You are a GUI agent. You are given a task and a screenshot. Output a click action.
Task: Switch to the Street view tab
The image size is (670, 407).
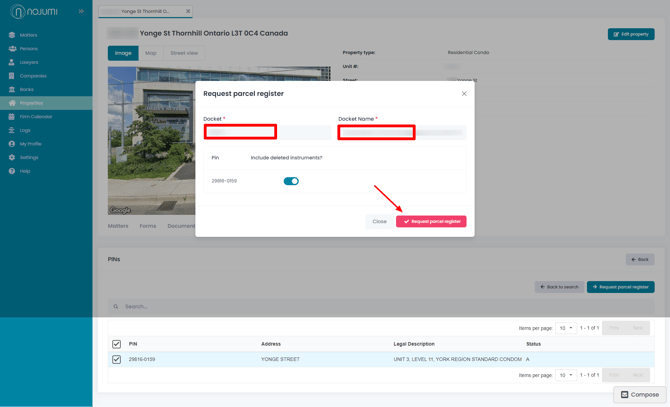[184, 53]
